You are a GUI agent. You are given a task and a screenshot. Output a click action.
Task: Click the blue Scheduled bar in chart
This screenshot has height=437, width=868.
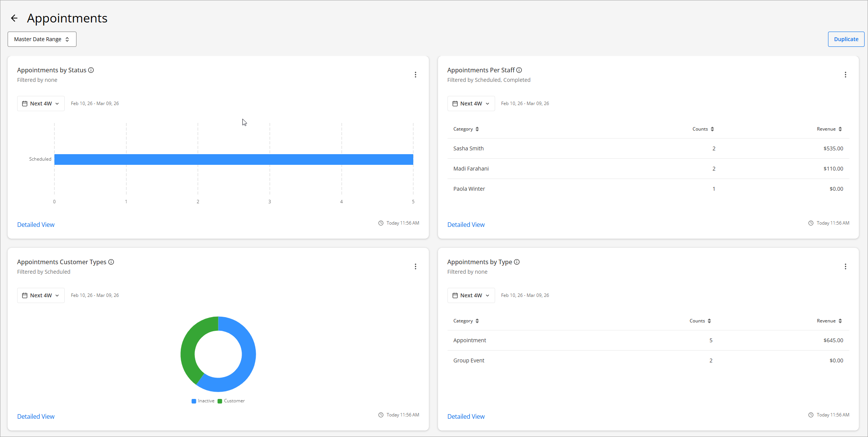tap(234, 159)
